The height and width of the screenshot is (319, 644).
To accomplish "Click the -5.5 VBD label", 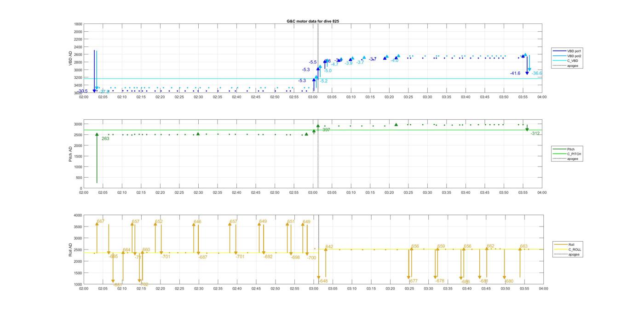I will click(313, 62).
